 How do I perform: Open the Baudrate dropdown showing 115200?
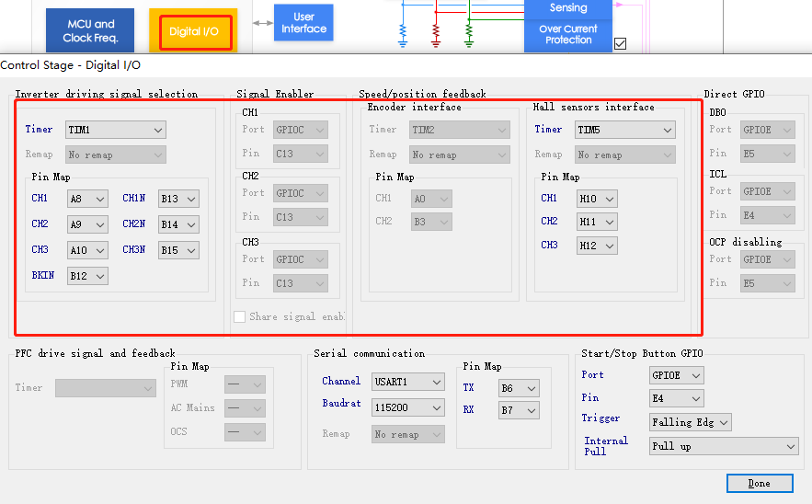[408, 407]
